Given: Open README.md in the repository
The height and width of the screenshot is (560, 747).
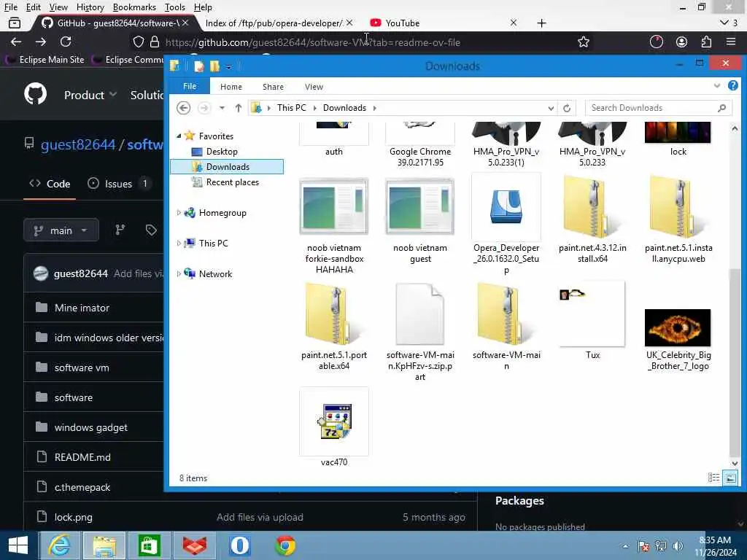Looking at the screenshot, I should (82, 457).
